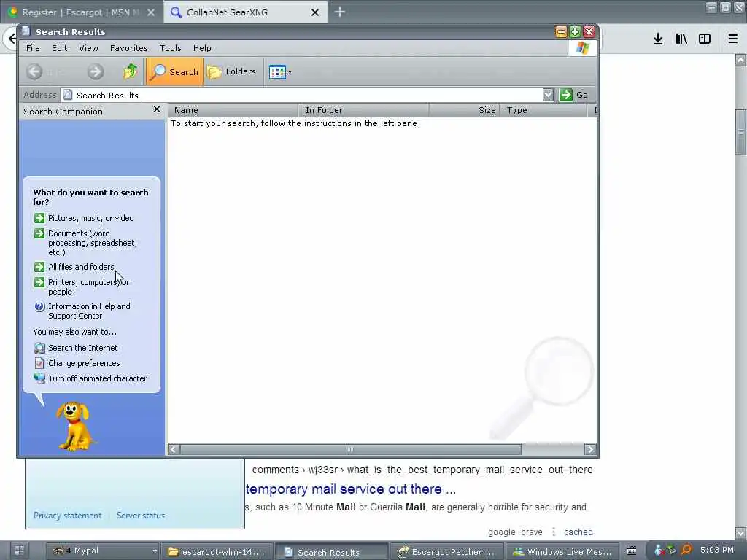Select All files and folders search

pos(81,267)
